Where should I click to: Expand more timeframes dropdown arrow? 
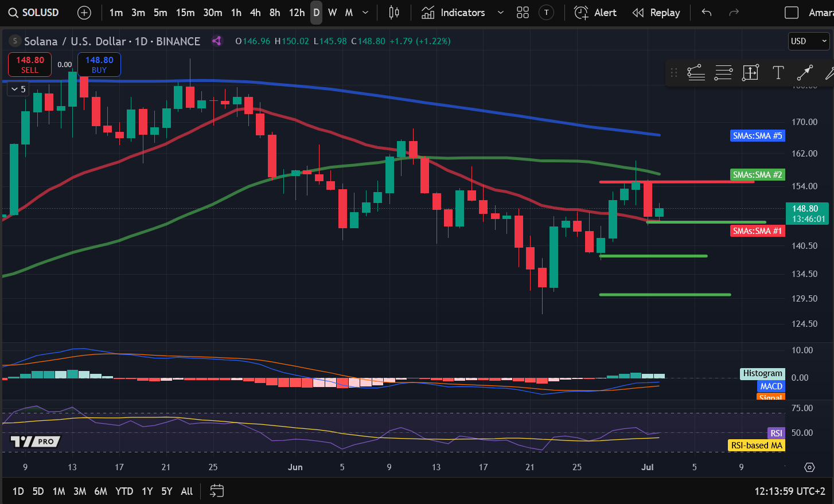click(x=365, y=13)
